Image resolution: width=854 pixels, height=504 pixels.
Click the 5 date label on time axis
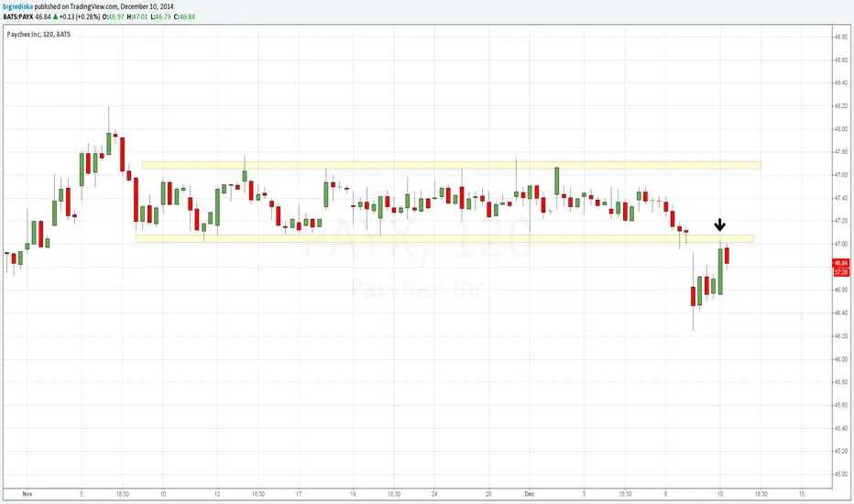point(82,494)
